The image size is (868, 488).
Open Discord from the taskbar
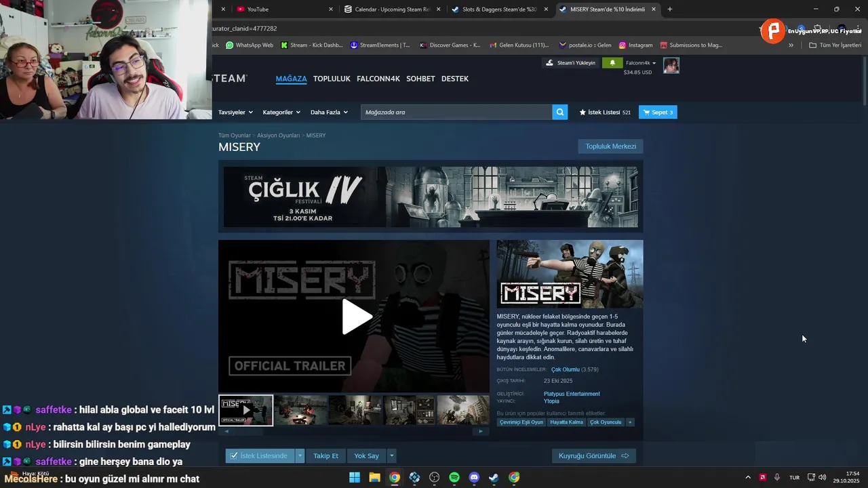coord(474,477)
